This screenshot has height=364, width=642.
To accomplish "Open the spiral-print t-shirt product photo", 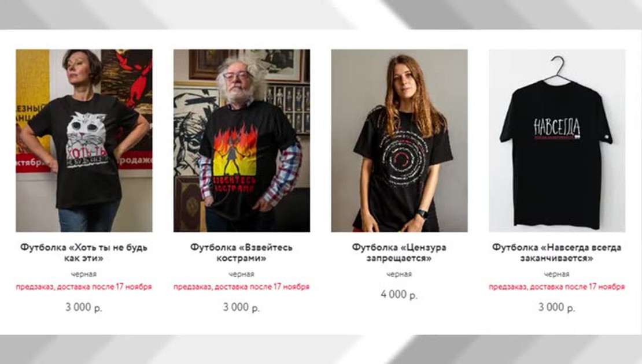I will pyautogui.click(x=399, y=140).
